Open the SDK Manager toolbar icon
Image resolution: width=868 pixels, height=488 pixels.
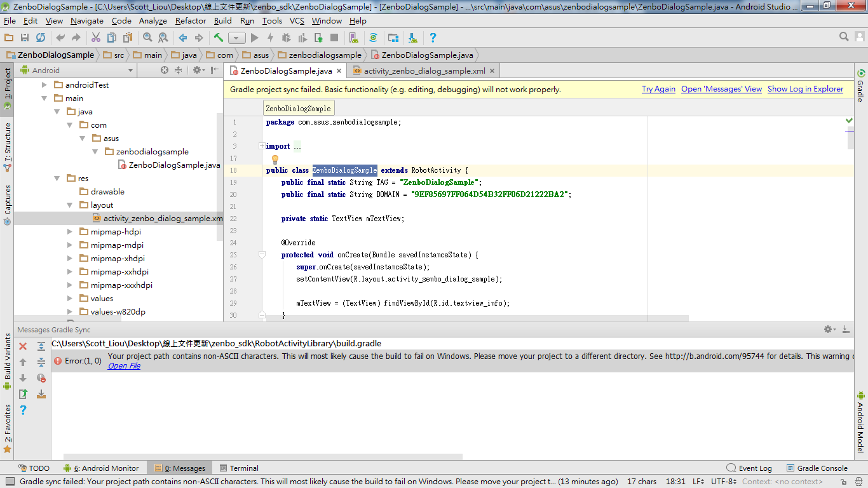click(x=413, y=37)
